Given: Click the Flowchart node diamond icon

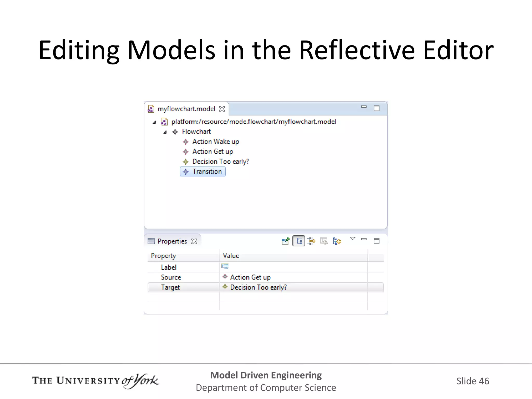Looking at the screenshot, I should click(175, 132).
